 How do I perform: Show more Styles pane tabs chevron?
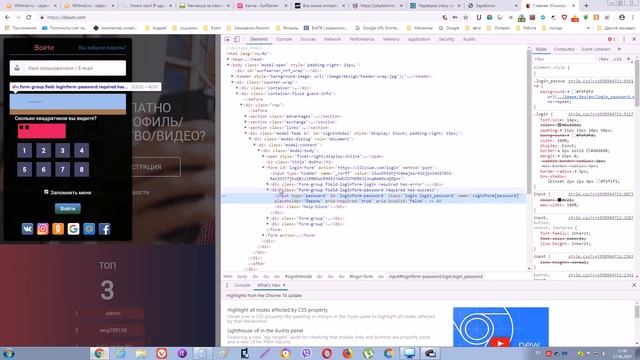pos(620,49)
